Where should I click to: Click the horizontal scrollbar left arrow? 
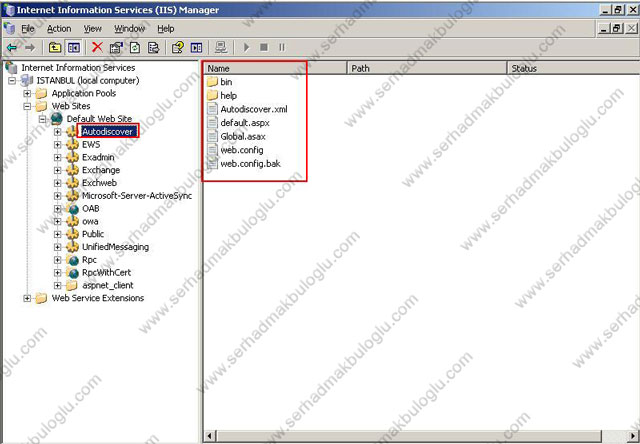pos(209,436)
